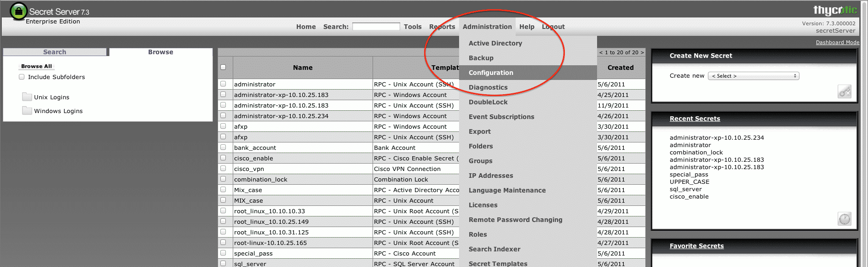
Task: Click the Secret Server green lock logo
Action: tap(18, 11)
